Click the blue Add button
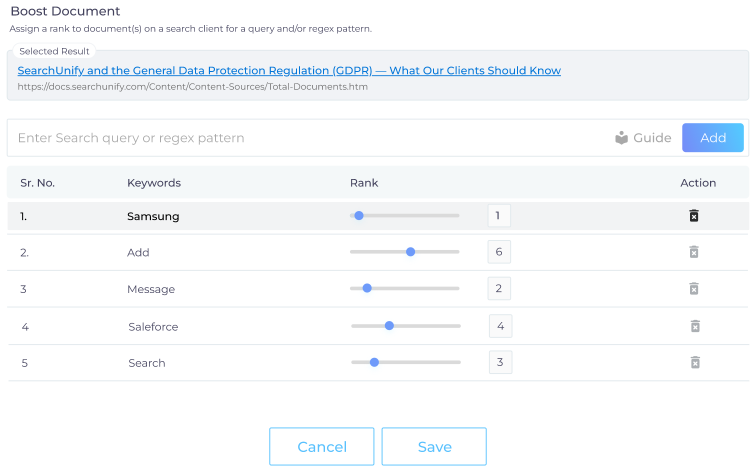This screenshot has width=754, height=470. coord(713,138)
